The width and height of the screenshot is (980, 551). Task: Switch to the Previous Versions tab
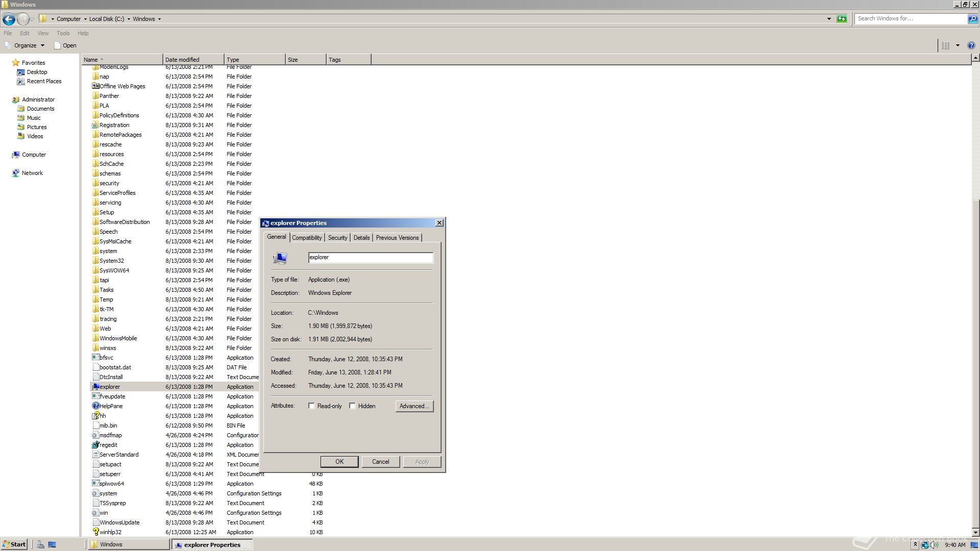coord(397,238)
